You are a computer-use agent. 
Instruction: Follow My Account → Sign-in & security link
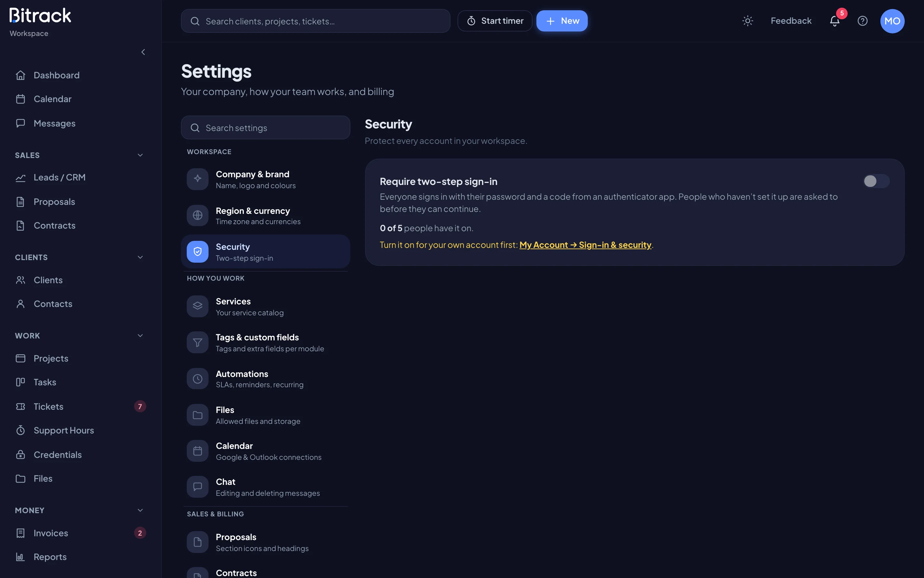click(x=585, y=245)
